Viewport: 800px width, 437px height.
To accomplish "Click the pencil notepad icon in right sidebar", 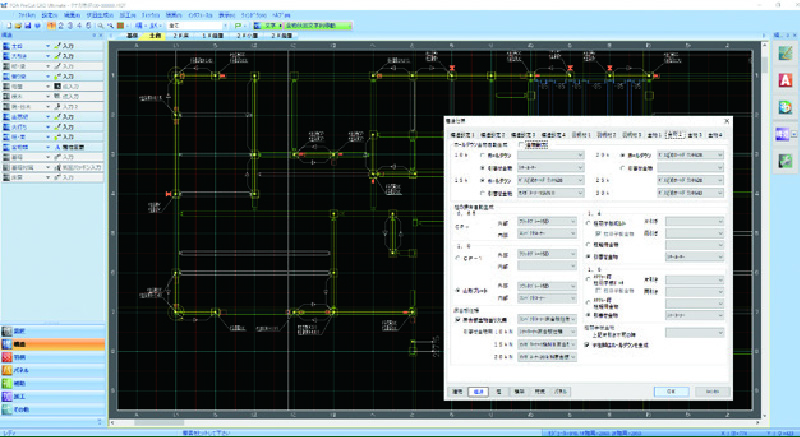I will 785,53.
